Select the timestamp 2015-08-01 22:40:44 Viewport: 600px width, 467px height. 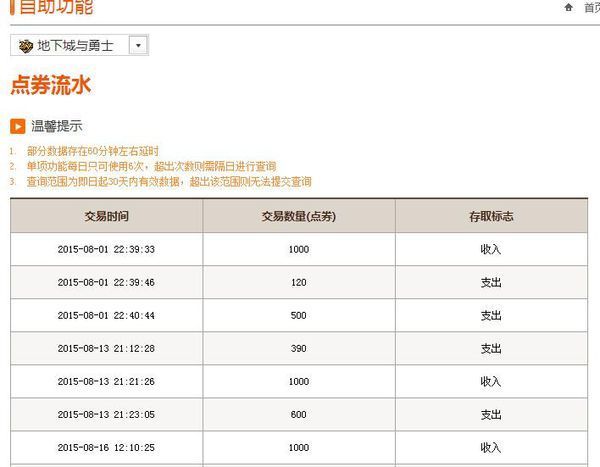tap(106, 315)
